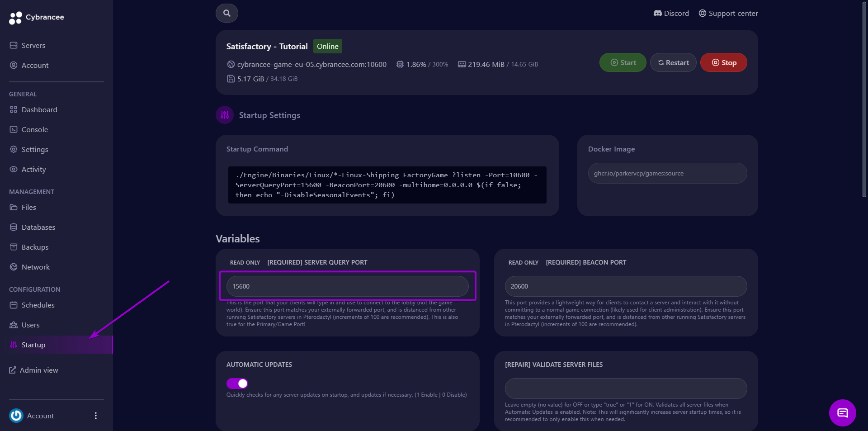Open the Console section

tap(14, 129)
